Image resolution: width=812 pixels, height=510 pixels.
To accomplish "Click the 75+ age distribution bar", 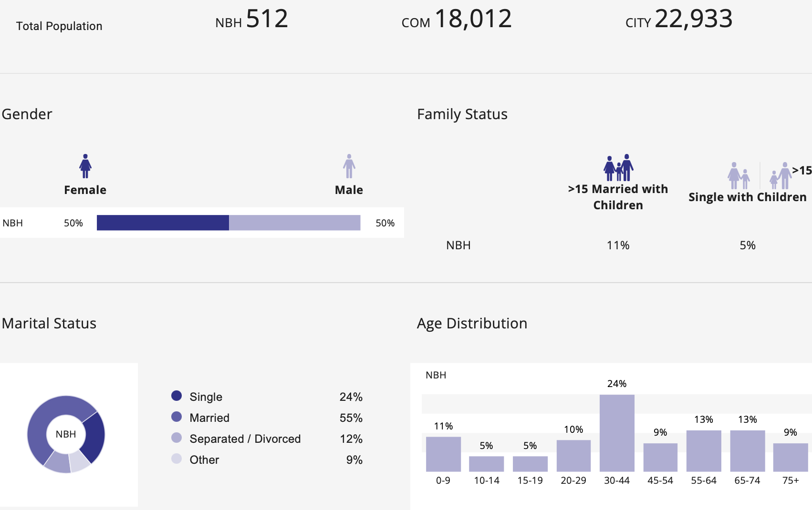I will point(791,457).
